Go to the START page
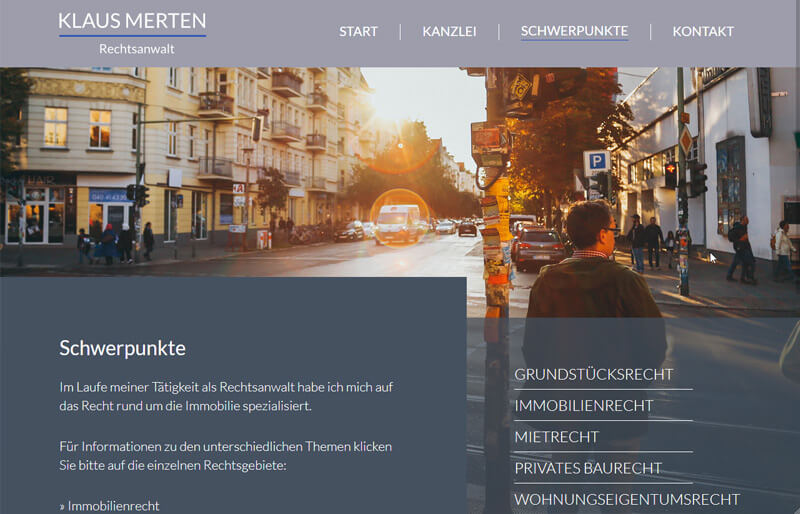The image size is (800, 514). click(x=359, y=32)
